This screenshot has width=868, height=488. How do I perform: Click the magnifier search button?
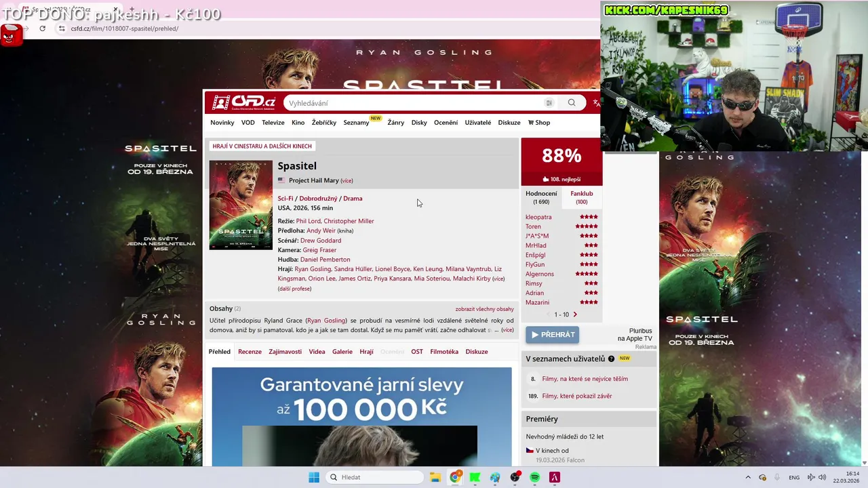pos(572,103)
